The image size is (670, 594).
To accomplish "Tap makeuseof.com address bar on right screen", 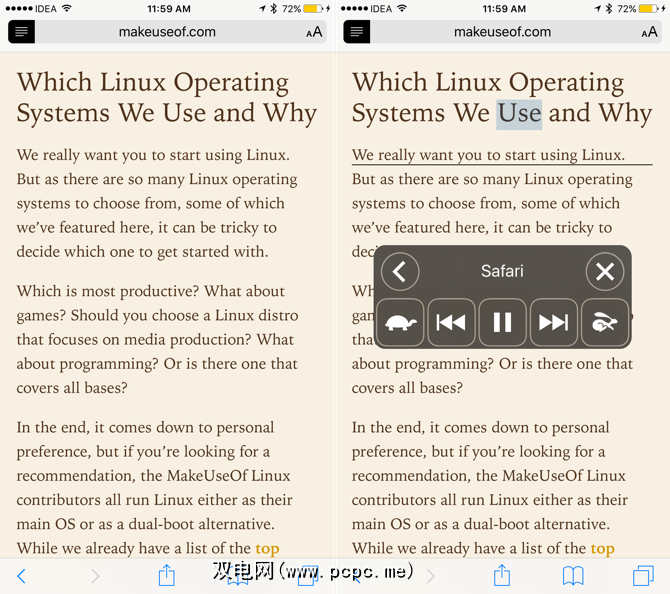I will [x=502, y=32].
